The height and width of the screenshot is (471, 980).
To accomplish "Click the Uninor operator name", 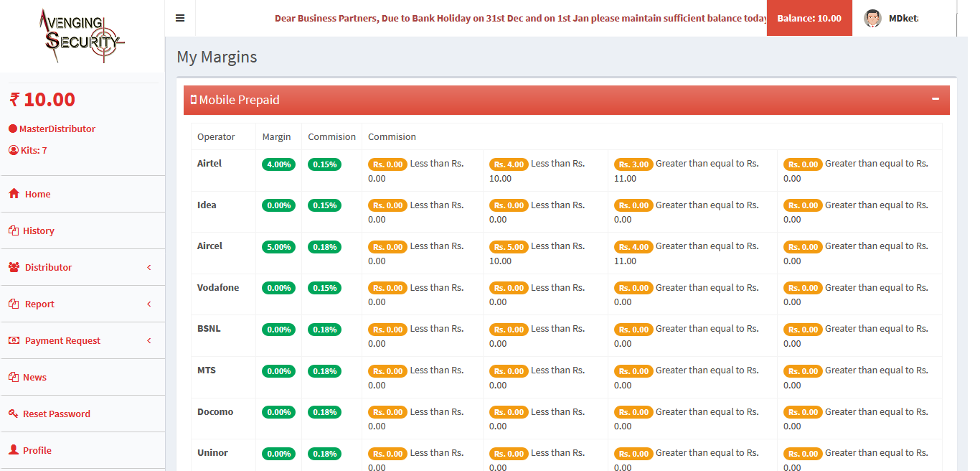I will (212, 452).
